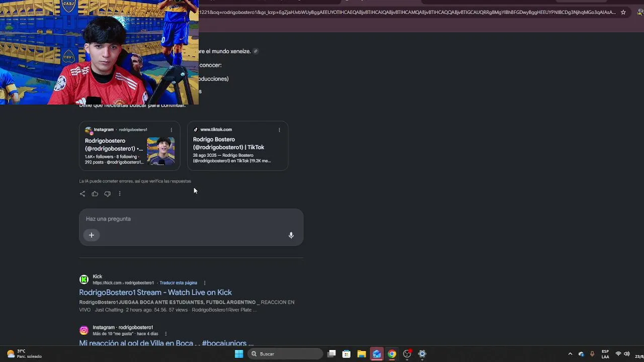This screenshot has width=644, height=362.
Task: Open the gear-icon app on the taskbar
Action: (422, 354)
